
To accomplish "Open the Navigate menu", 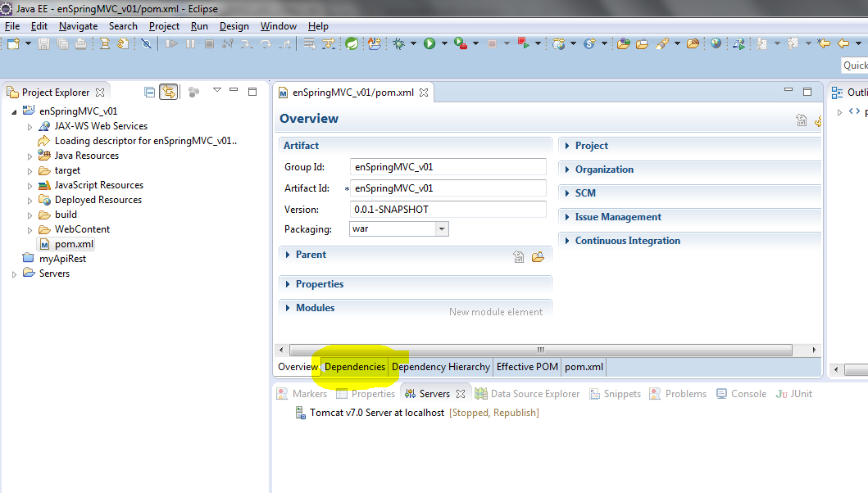I will click(78, 26).
